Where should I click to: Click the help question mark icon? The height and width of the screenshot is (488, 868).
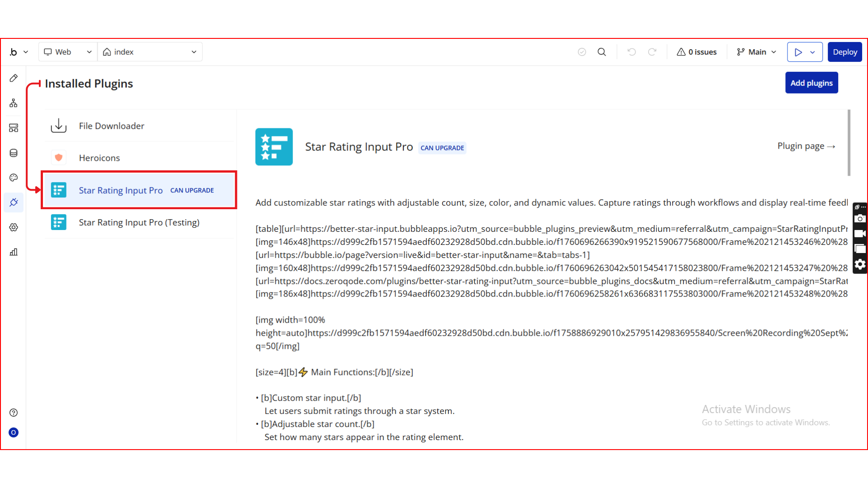click(x=14, y=413)
